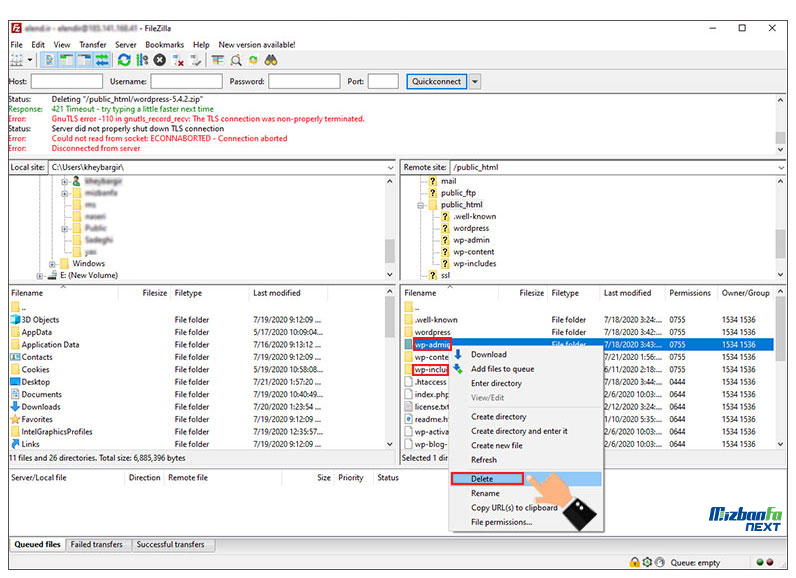Open the Edit menu
The width and height of the screenshot is (796, 578).
(x=38, y=45)
